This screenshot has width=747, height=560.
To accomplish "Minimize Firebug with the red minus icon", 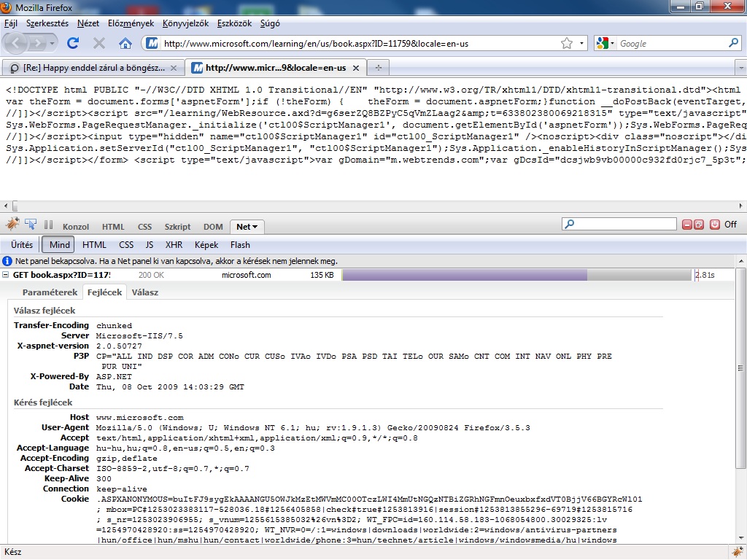I will click(x=687, y=225).
